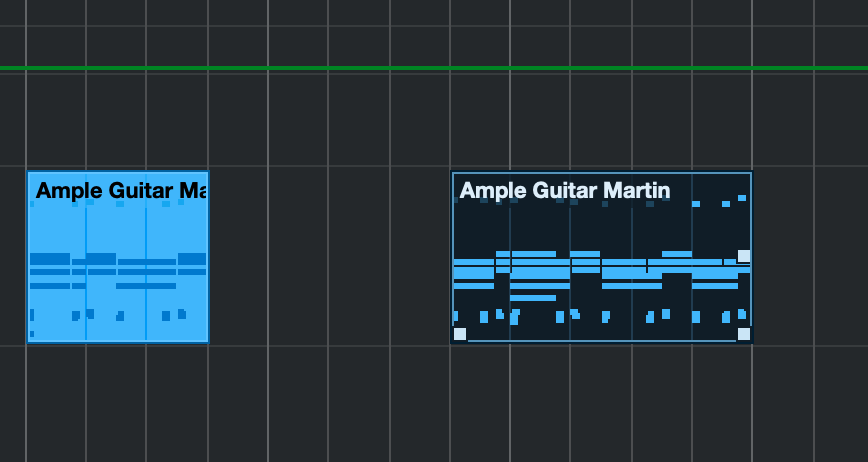
Task: Click the highest note at top-right of selected part
Action: point(742,198)
